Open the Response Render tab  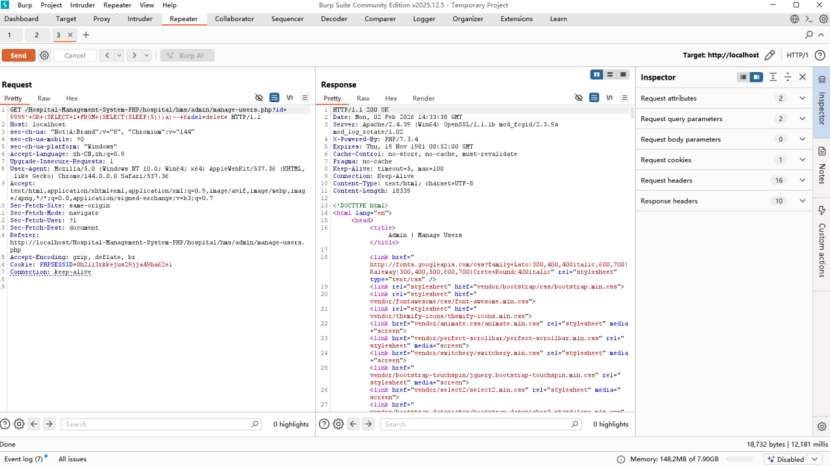[x=423, y=98]
